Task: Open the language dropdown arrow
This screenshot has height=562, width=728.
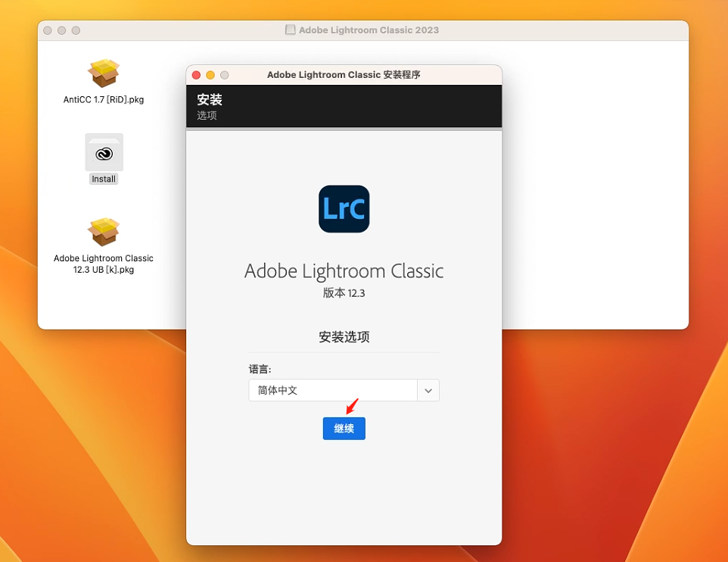Action: click(x=428, y=391)
